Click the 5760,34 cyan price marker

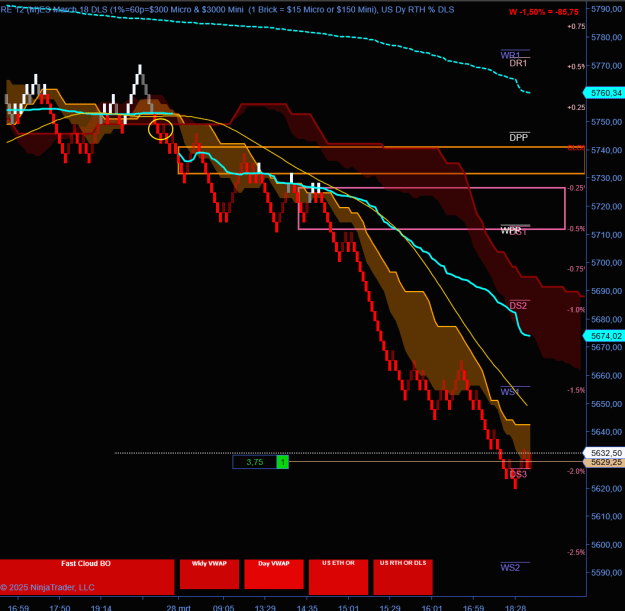(604, 93)
